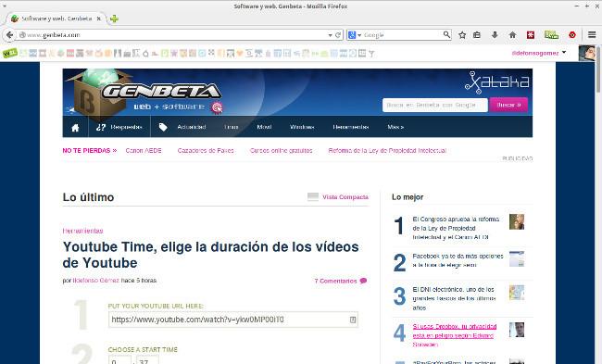
Task: Click thumbnail beside El DNI electrónico story
Action: click(x=517, y=293)
